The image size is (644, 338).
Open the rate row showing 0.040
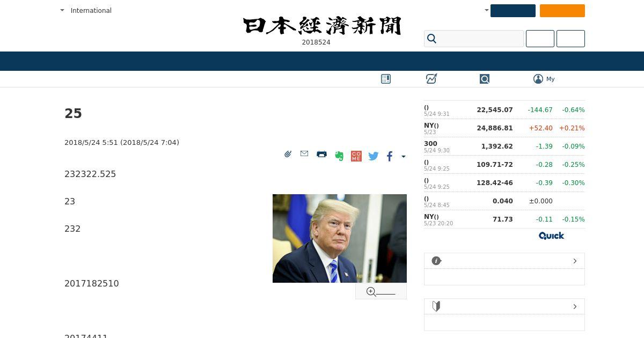point(504,201)
